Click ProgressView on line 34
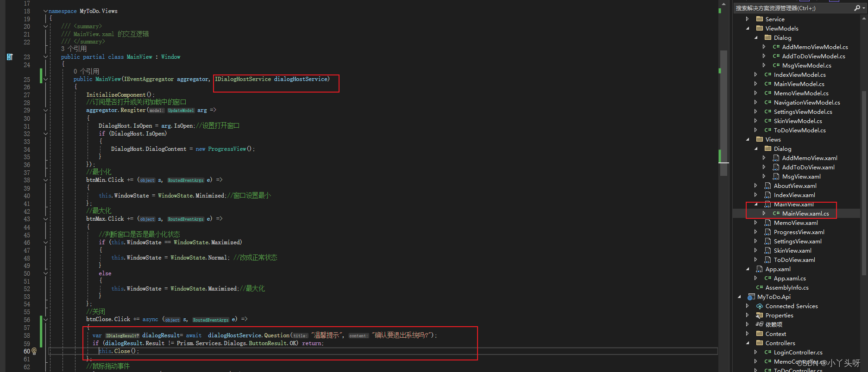This screenshot has width=868, height=372. (x=227, y=149)
